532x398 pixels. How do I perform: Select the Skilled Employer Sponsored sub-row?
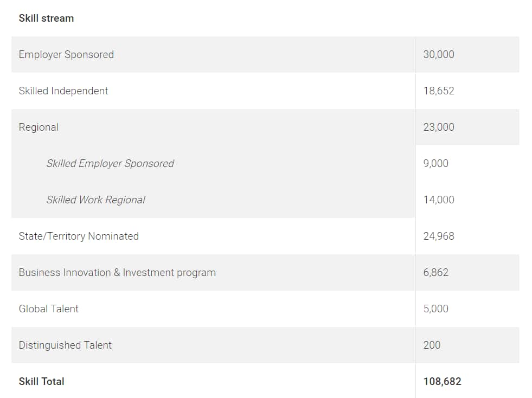(110, 164)
